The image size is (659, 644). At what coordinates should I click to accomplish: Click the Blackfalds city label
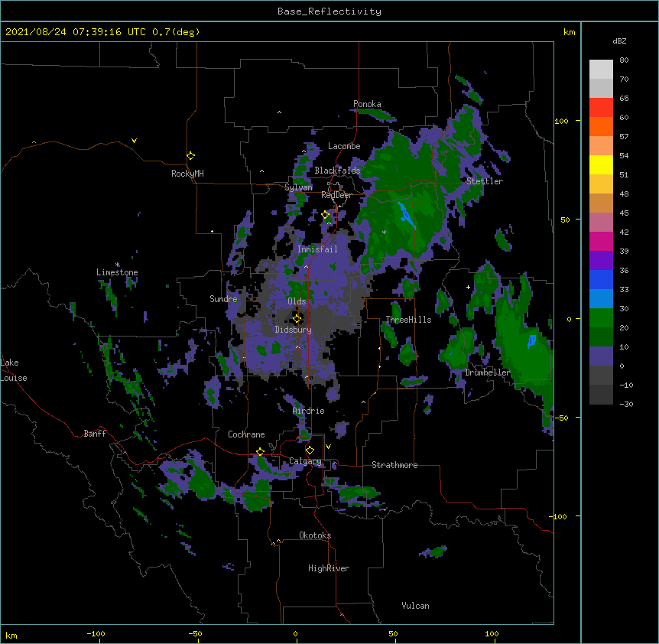337,171
